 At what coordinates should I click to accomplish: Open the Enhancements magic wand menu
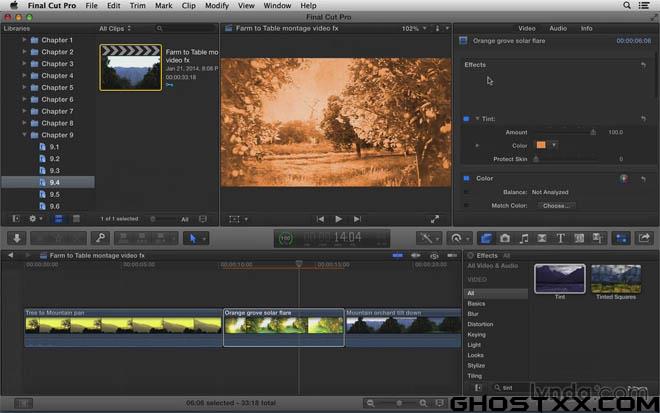(x=428, y=238)
